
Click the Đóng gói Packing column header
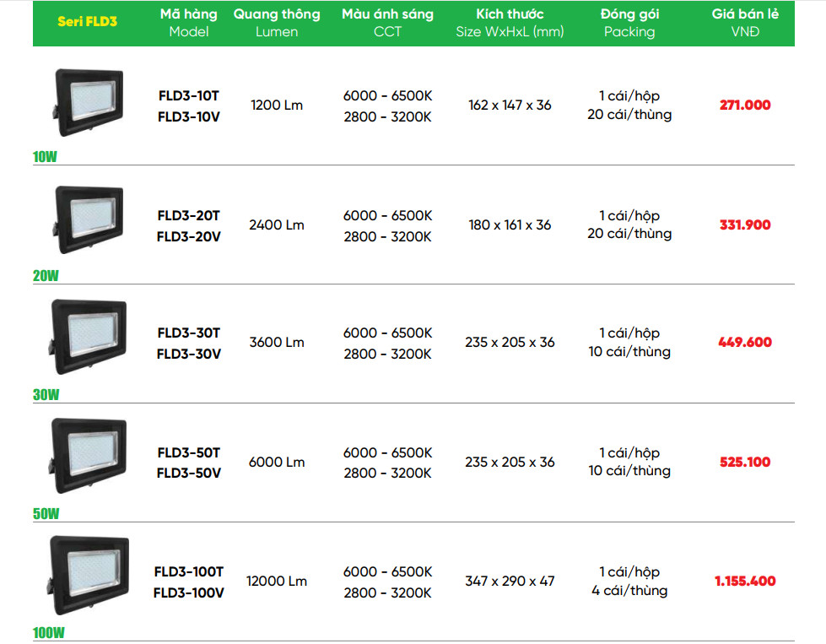(629, 23)
